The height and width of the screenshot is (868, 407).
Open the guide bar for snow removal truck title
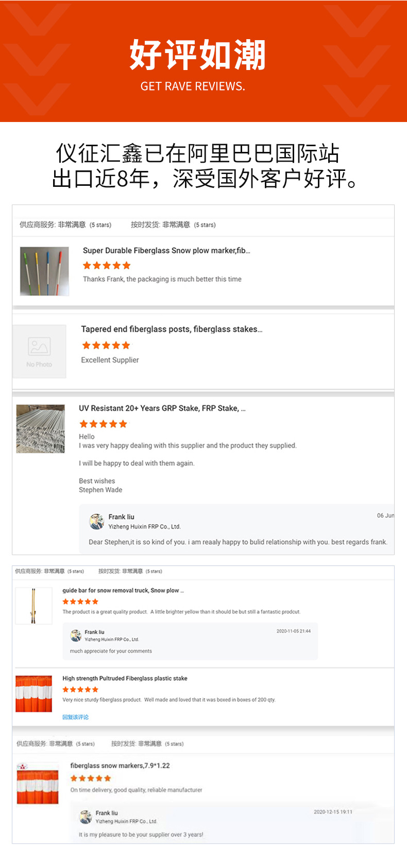(123, 591)
